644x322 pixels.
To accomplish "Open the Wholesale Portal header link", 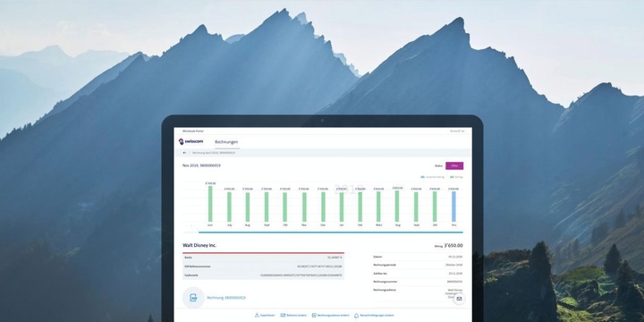I will coord(193,131).
